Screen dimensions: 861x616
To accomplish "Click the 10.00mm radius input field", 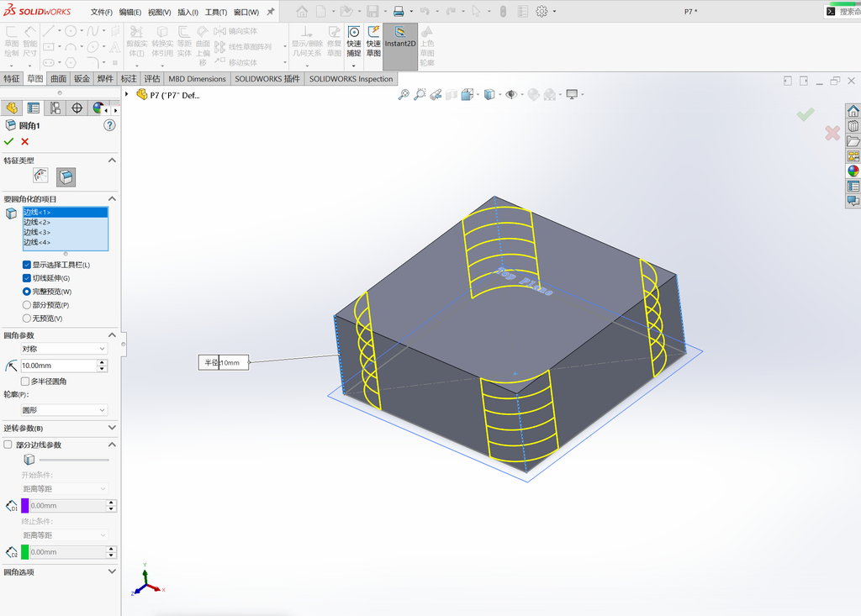I will 59,366.
